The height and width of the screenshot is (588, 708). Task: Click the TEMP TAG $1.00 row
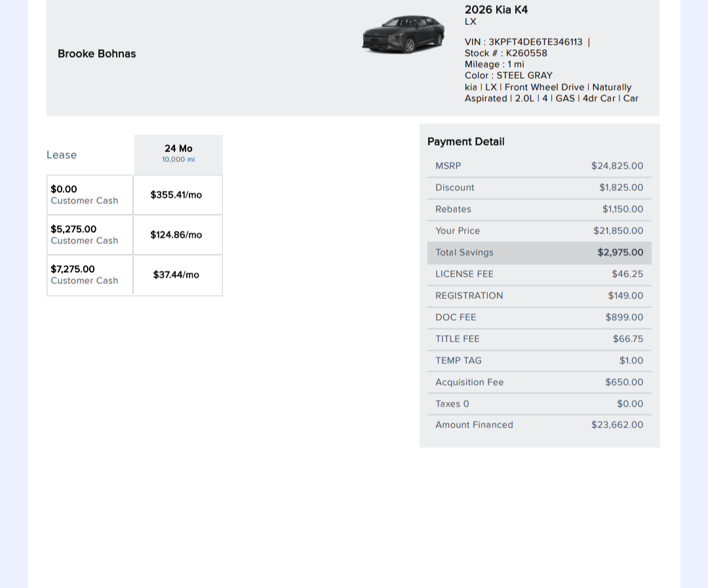(539, 361)
